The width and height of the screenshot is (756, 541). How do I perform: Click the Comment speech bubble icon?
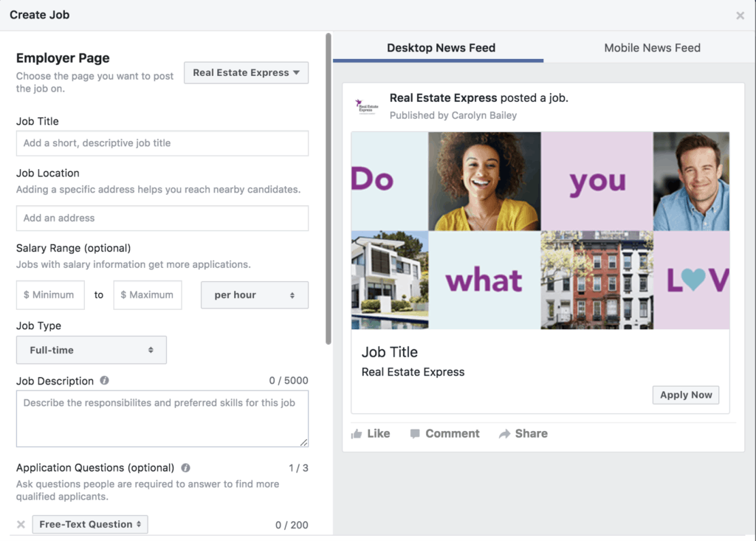416,434
